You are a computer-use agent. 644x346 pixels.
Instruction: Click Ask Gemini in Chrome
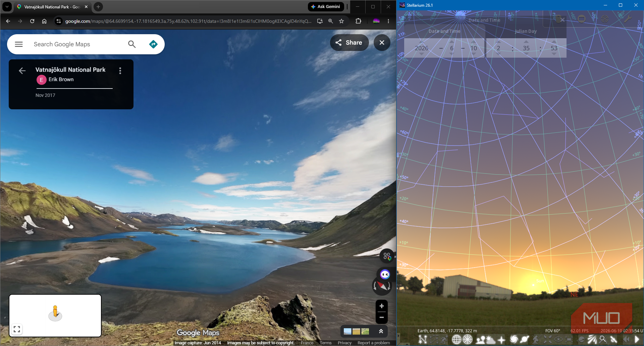pos(326,7)
